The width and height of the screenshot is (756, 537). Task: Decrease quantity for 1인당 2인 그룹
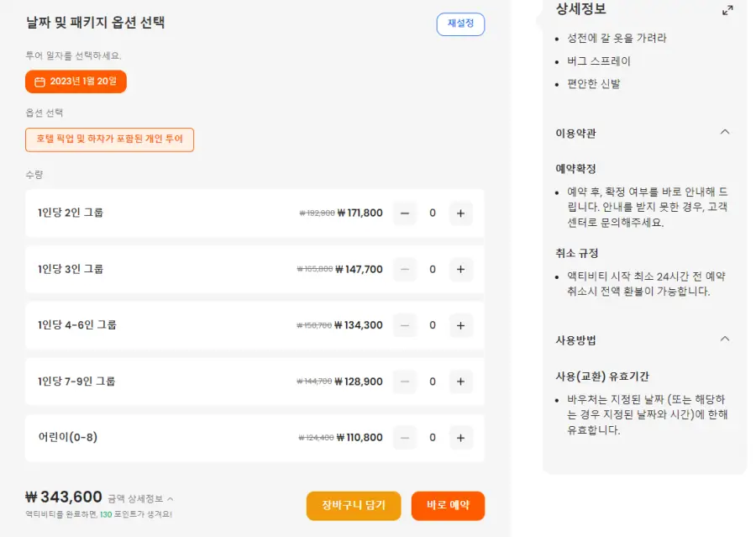(x=405, y=213)
